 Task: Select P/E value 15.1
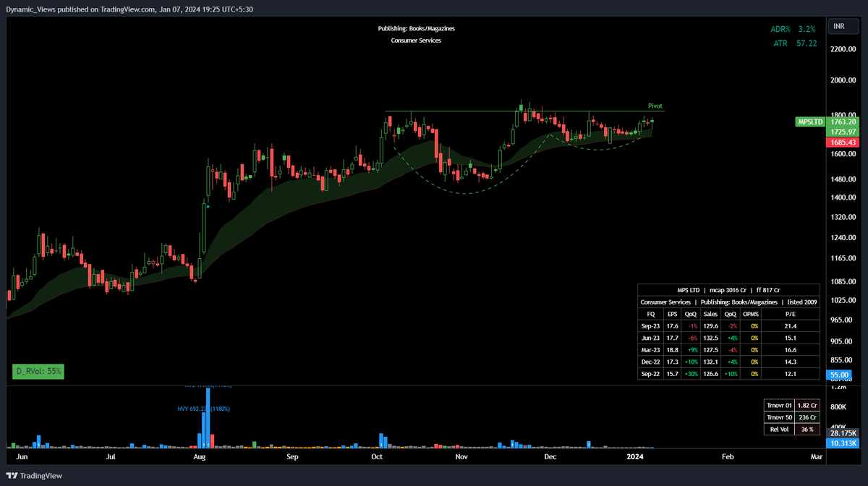pos(790,338)
